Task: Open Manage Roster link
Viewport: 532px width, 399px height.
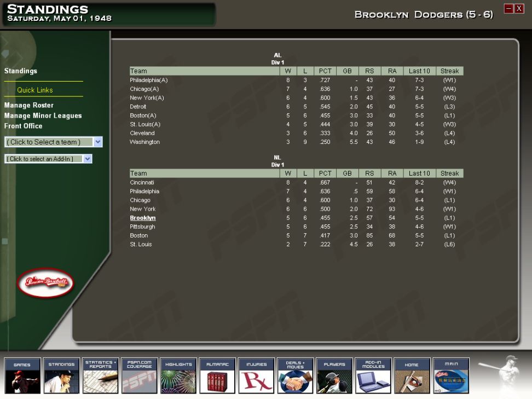Action: tap(29, 105)
